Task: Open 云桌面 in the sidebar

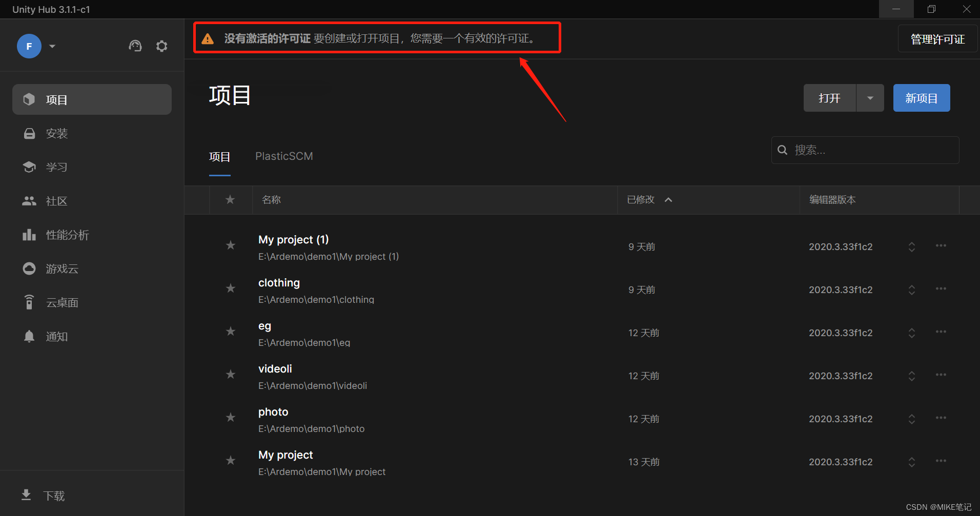Action: 92,302
